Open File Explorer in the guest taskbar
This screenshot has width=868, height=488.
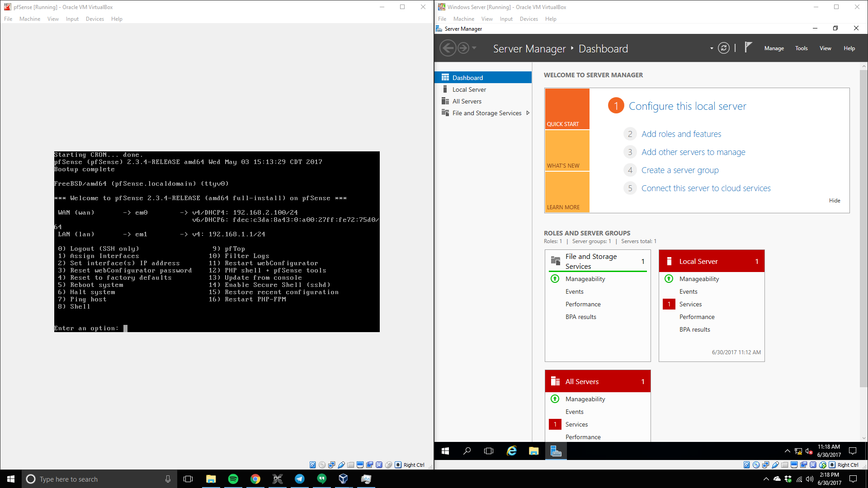[x=534, y=451]
